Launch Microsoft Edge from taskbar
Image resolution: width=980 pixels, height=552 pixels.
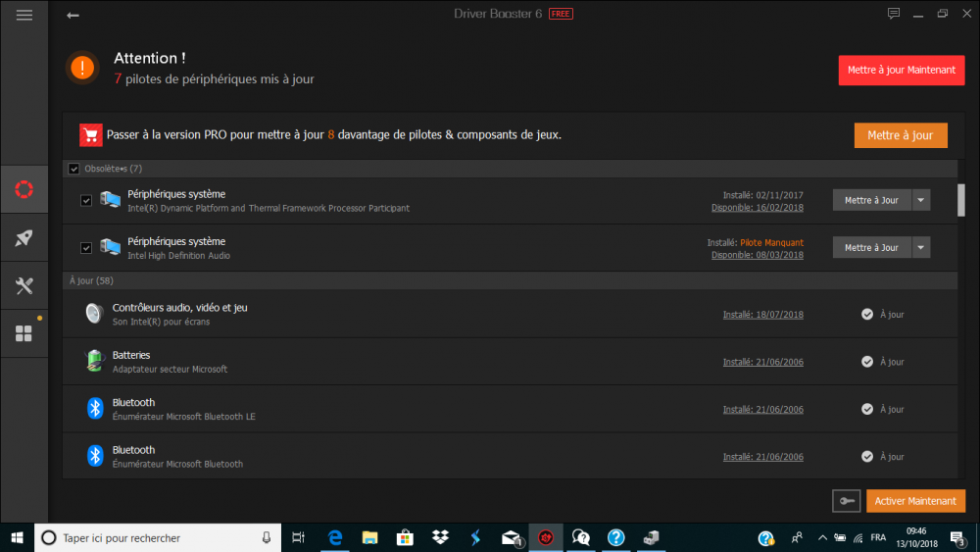point(335,537)
